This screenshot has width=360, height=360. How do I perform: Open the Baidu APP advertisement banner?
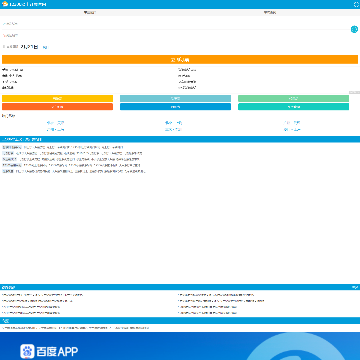180,346
